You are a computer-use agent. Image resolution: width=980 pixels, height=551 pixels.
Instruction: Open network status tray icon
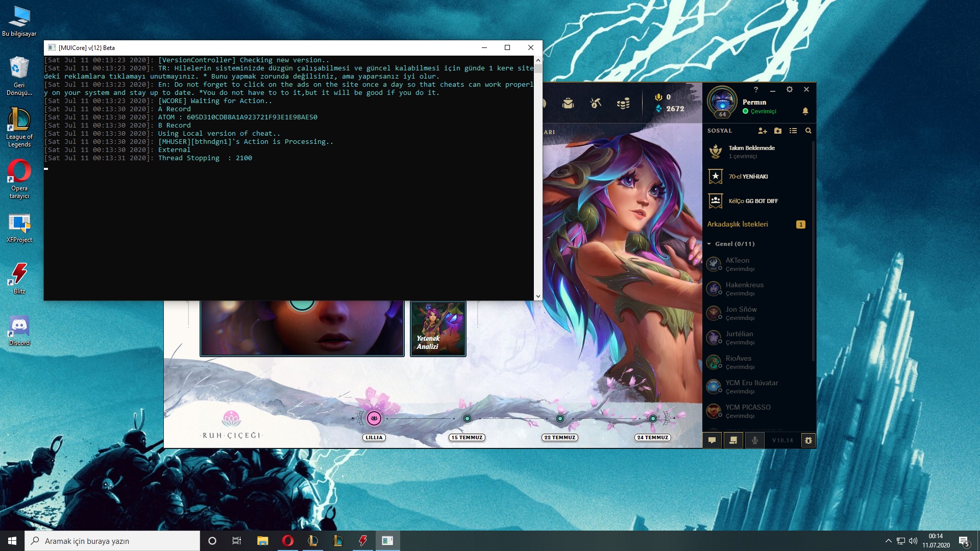pyautogui.click(x=901, y=541)
